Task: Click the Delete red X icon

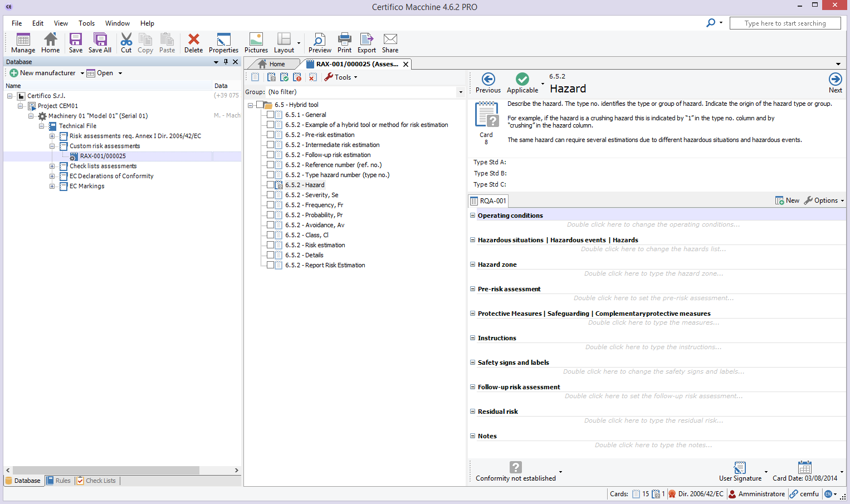Action: [x=194, y=40]
